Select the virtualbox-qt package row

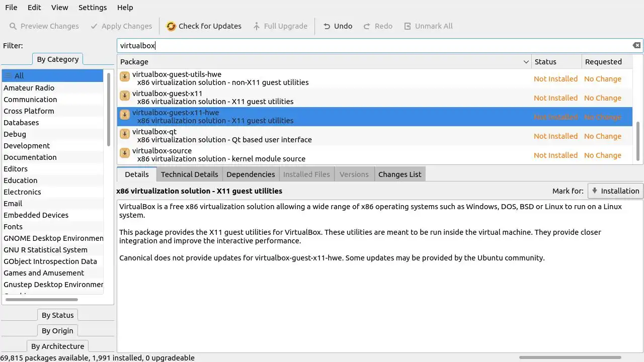pyautogui.click(x=375, y=136)
